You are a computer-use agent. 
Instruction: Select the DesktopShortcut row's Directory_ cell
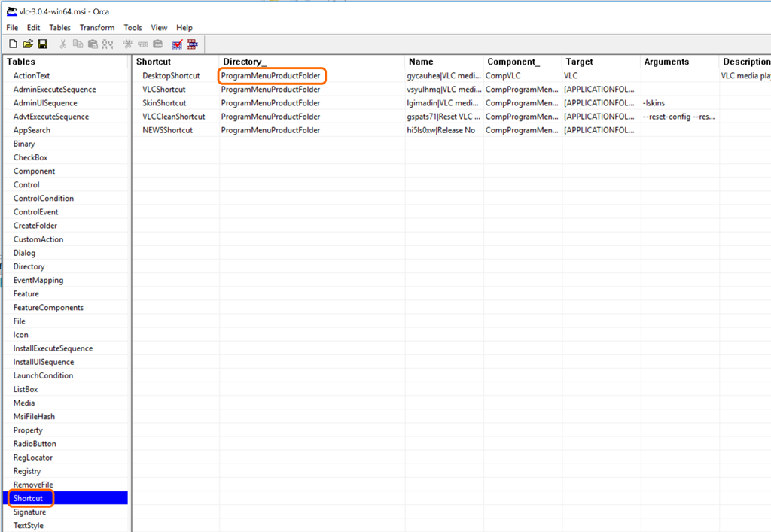(x=271, y=76)
